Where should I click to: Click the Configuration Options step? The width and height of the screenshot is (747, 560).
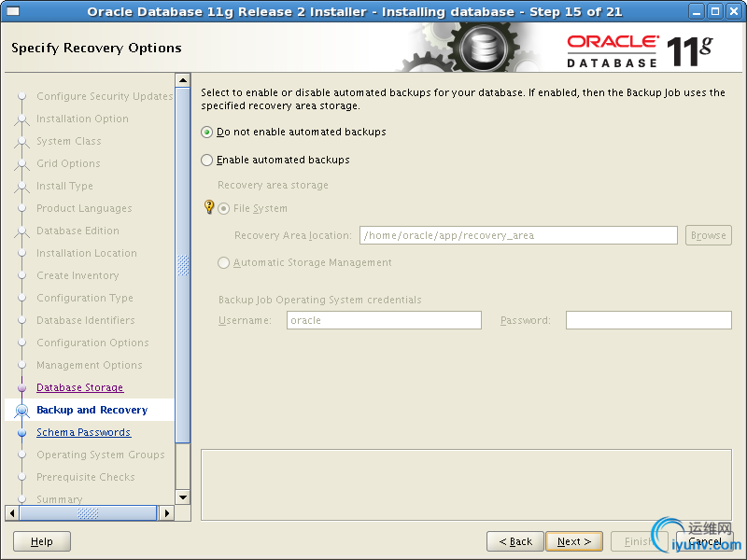click(x=92, y=343)
